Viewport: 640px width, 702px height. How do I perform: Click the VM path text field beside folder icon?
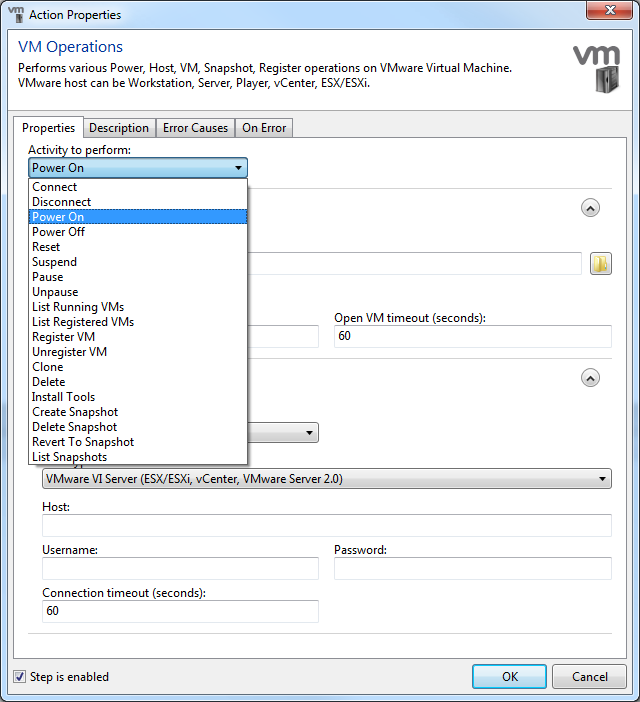414,264
